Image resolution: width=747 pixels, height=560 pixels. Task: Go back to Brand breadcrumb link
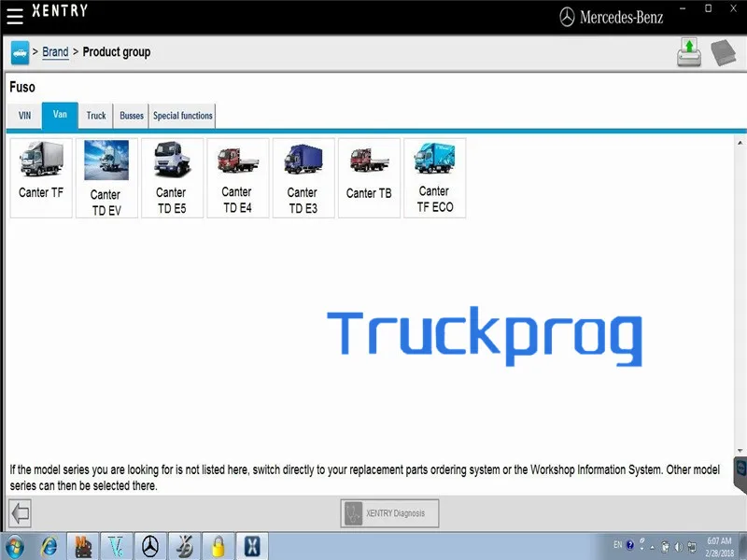[55, 52]
